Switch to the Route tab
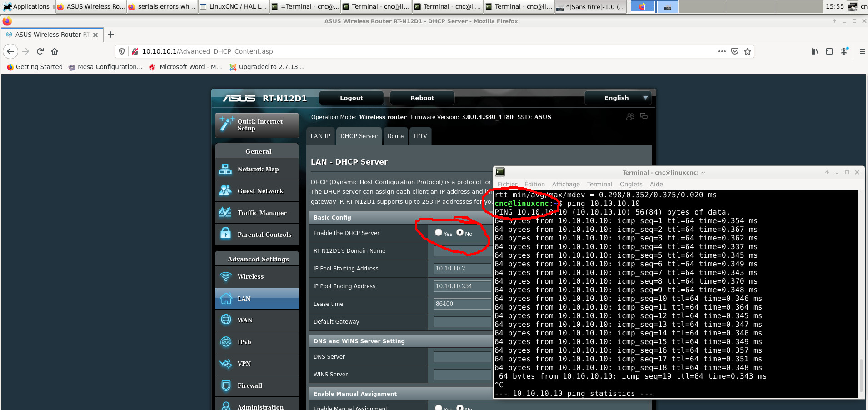This screenshot has height=410, width=868. pyautogui.click(x=395, y=136)
